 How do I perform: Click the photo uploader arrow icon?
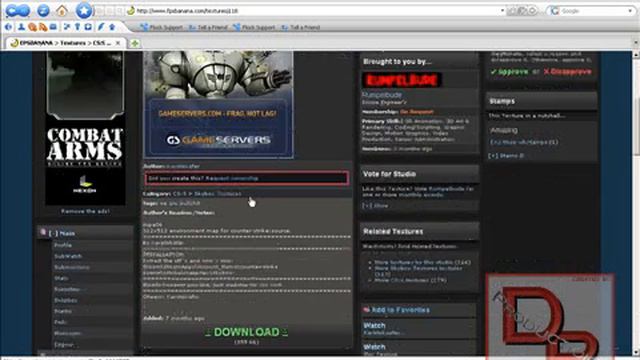pos(112,27)
